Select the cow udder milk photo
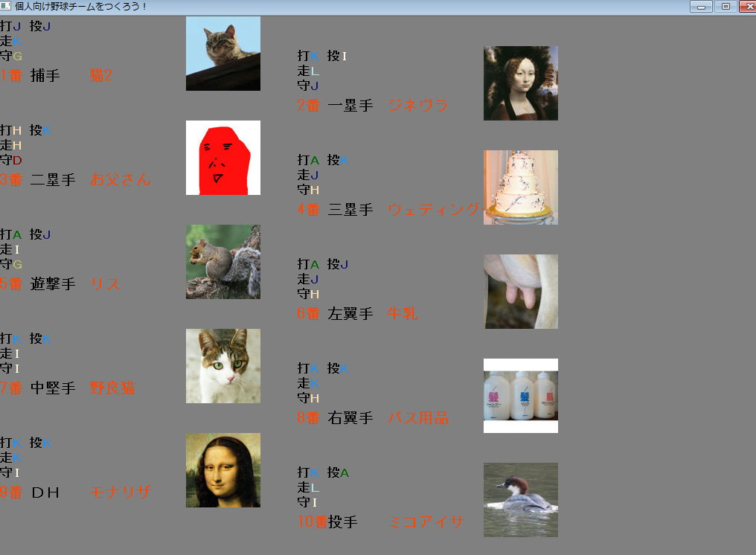Image resolution: width=756 pixels, height=555 pixels. tap(520, 292)
